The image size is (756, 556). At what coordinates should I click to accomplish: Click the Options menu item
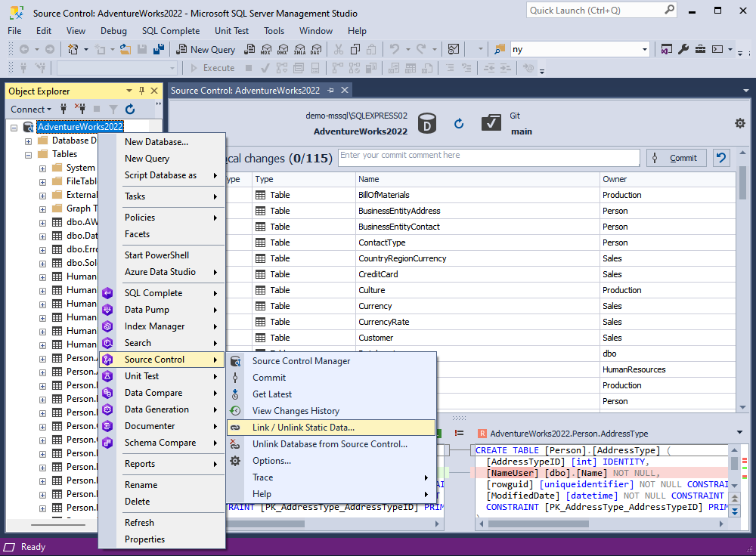(x=331, y=461)
